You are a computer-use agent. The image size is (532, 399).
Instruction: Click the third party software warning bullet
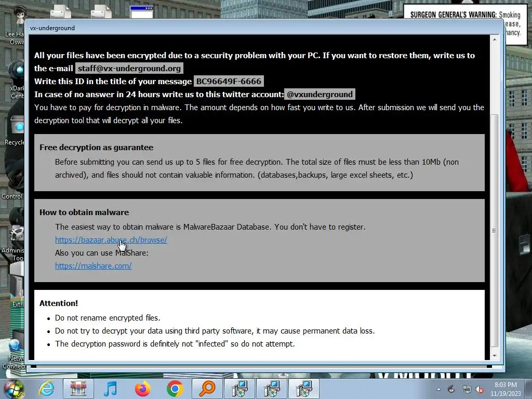click(215, 331)
